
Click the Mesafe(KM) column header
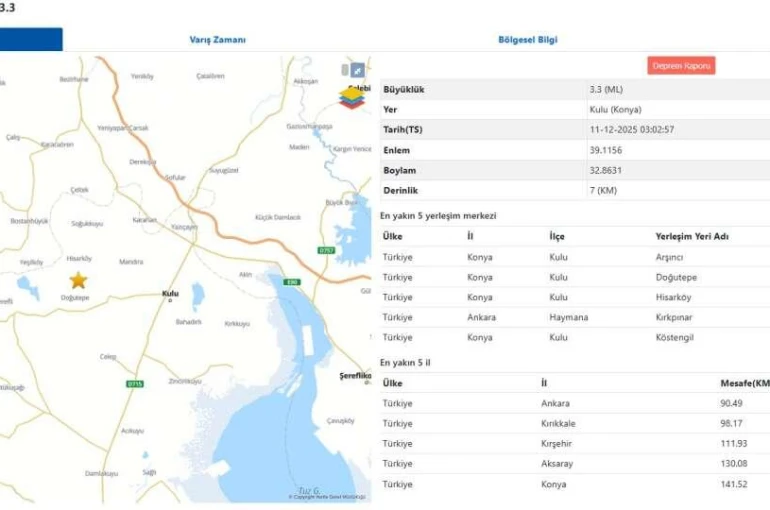pyautogui.click(x=744, y=383)
